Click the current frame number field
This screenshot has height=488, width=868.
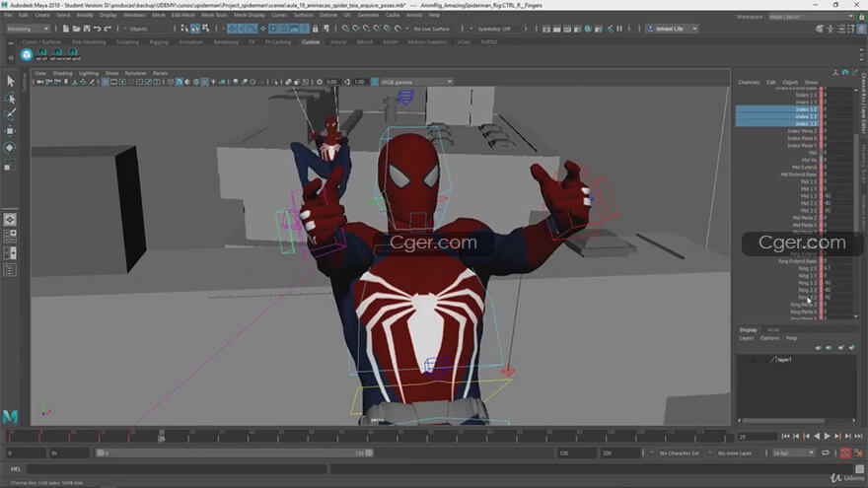757,437
